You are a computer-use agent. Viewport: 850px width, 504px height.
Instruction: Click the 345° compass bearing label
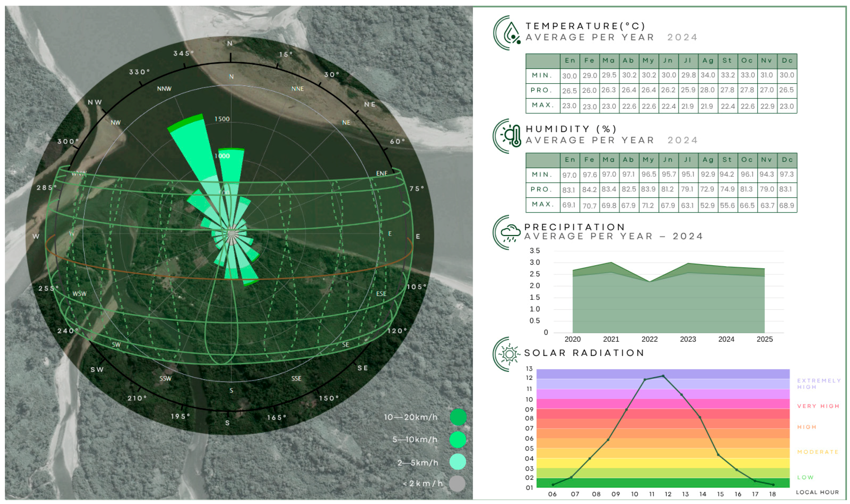tap(184, 54)
